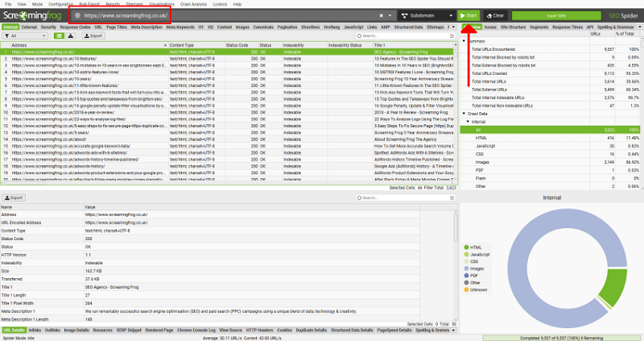Open the Subdomain crawl scope dropdown

[x=427, y=15]
